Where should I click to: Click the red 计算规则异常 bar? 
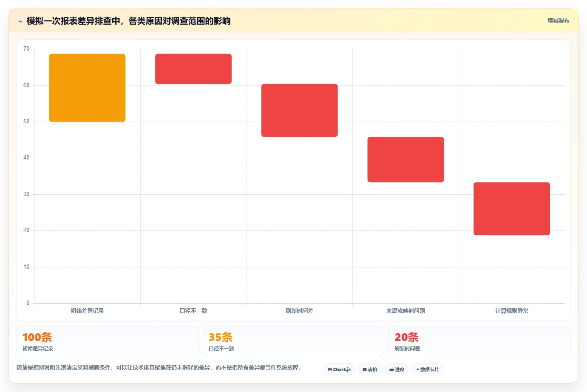click(512, 209)
